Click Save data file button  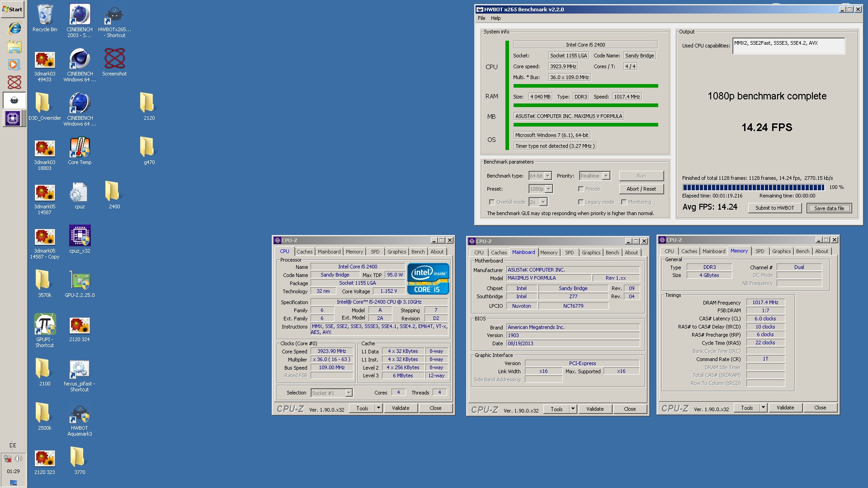[x=829, y=208]
